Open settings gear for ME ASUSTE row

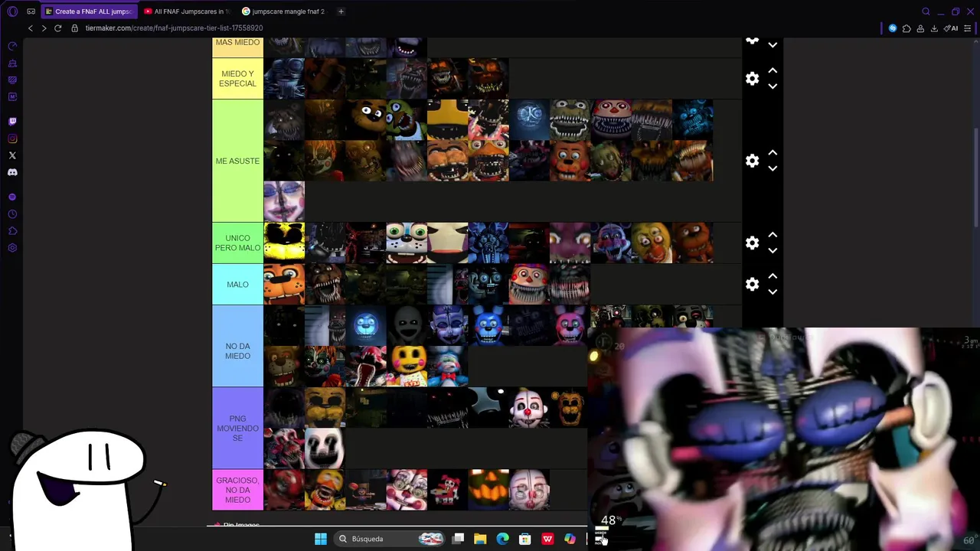[x=753, y=161]
